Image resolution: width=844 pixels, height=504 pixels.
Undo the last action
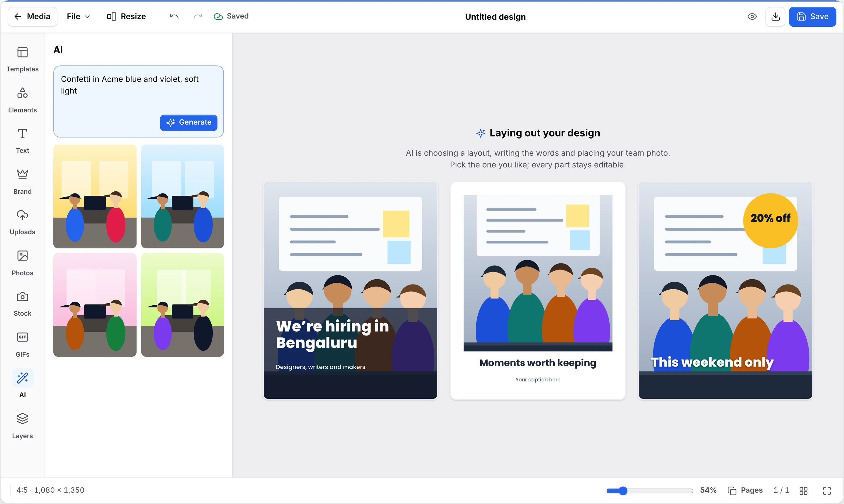coord(174,16)
